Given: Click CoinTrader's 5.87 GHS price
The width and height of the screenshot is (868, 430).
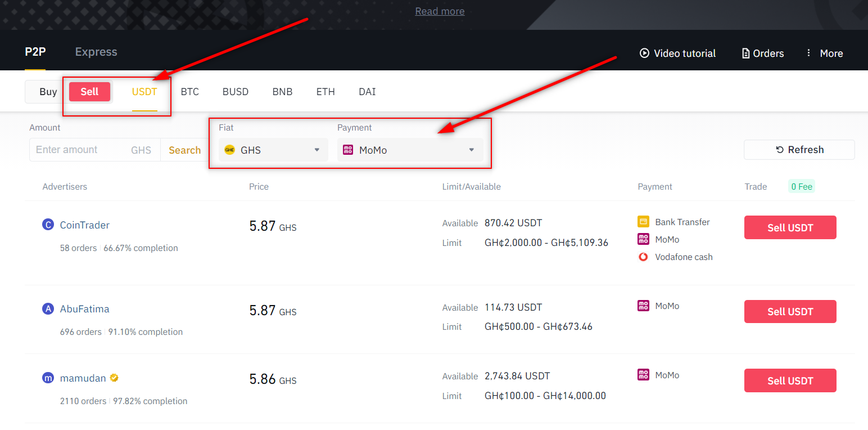Looking at the screenshot, I should pyautogui.click(x=273, y=226).
